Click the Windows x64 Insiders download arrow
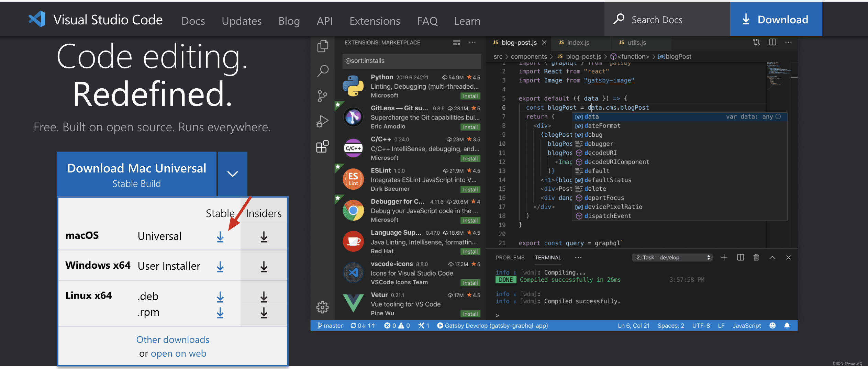 (264, 267)
